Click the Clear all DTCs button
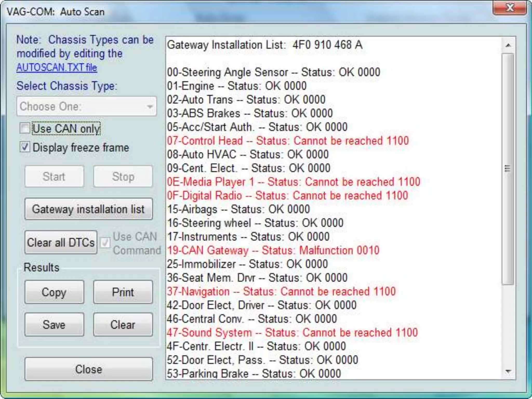532x399 pixels. coord(61,242)
